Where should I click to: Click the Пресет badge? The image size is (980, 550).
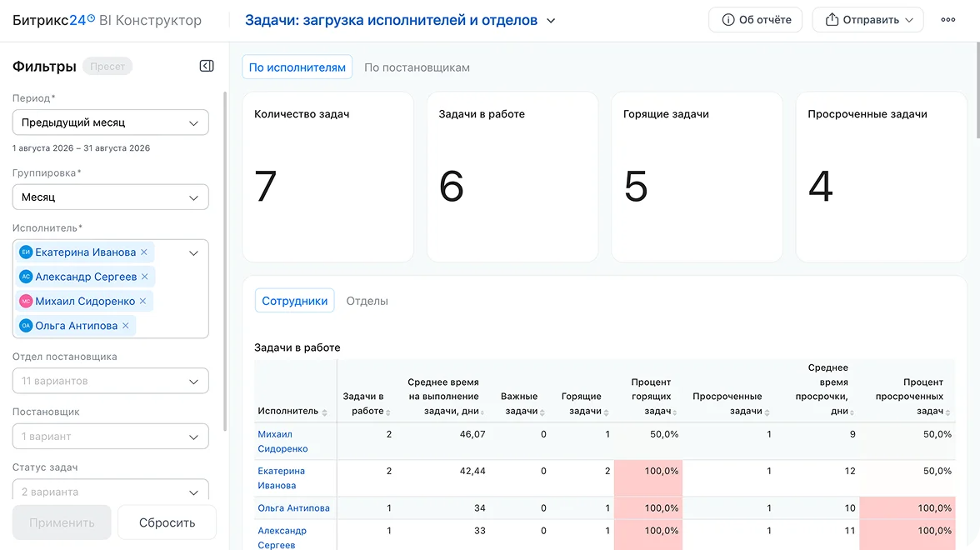[107, 67]
